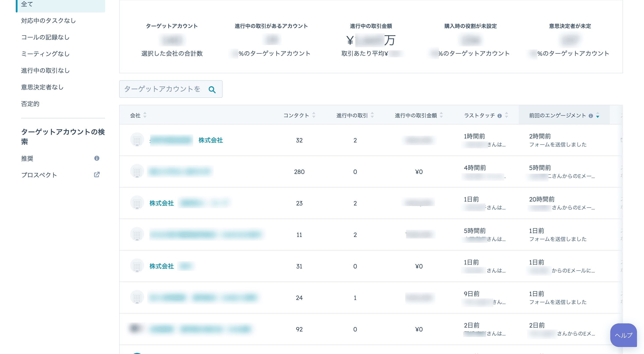Click '9日前' last touch cell
The width and height of the screenshot is (644, 354).
coord(471,294)
